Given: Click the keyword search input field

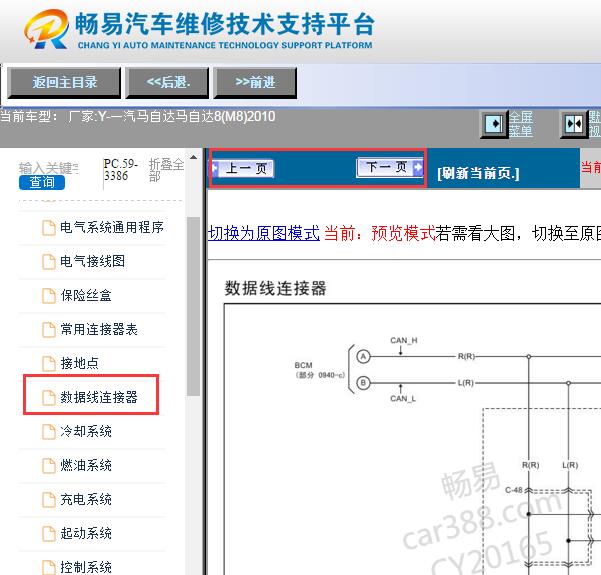Looking at the screenshot, I should tap(49, 168).
